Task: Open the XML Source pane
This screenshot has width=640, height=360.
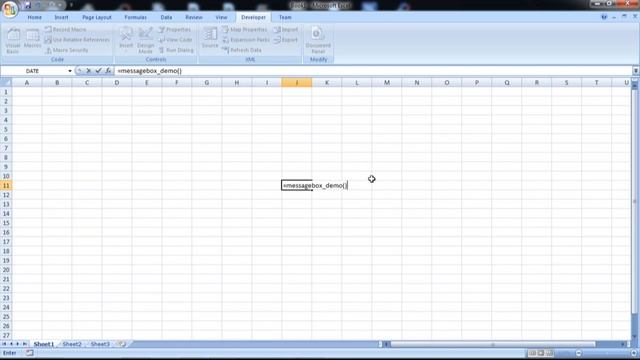Action: pos(210,38)
